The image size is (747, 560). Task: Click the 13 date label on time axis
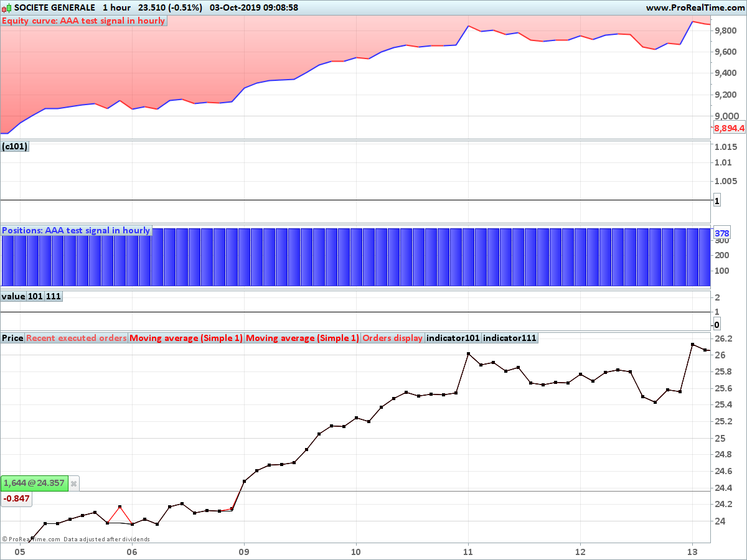[692, 551]
